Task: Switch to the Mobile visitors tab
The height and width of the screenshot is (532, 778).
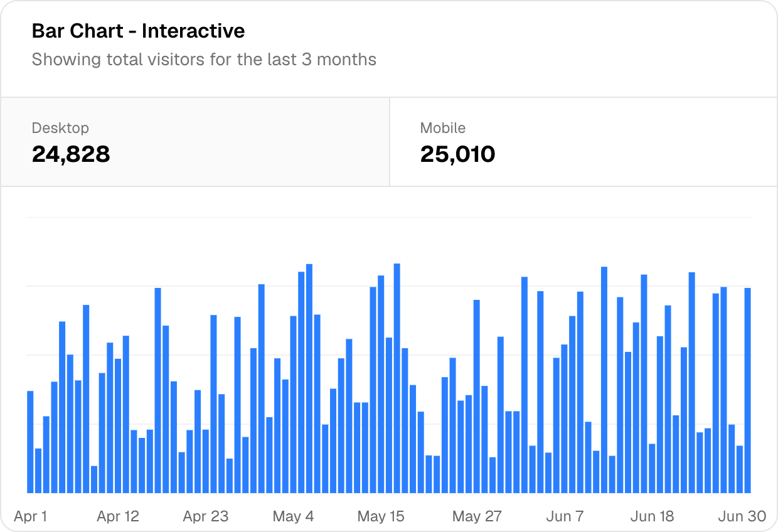Action: 583,142
